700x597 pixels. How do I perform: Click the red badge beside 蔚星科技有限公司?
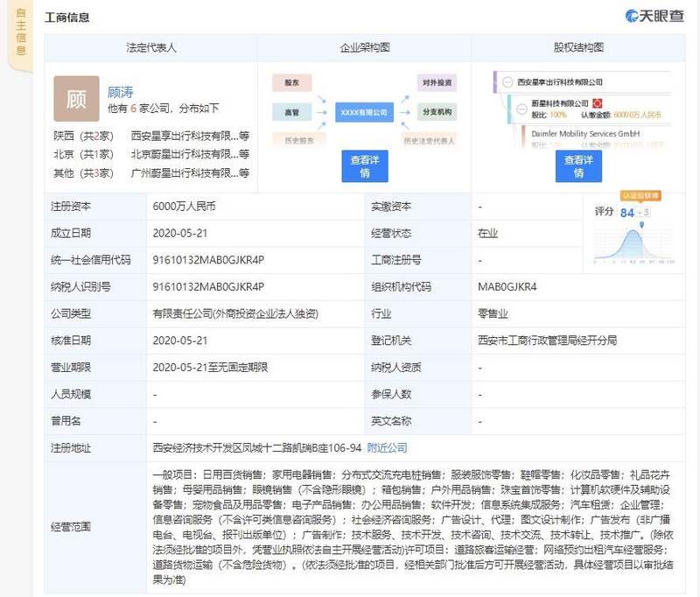click(598, 103)
